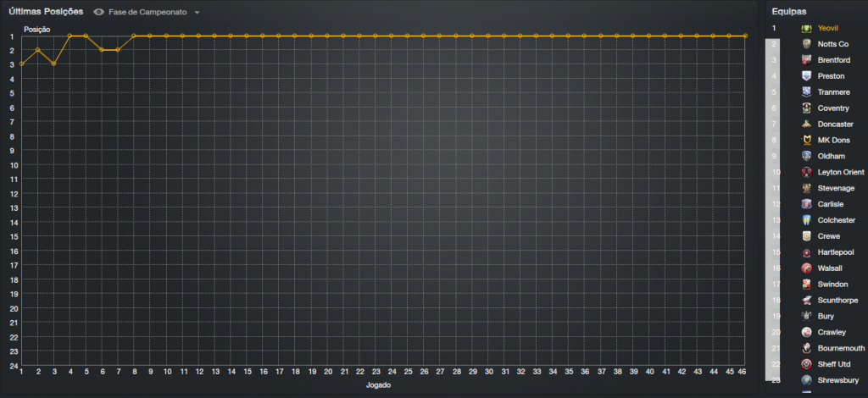
Task: Click the position data point at match 3
Action: [x=53, y=64]
